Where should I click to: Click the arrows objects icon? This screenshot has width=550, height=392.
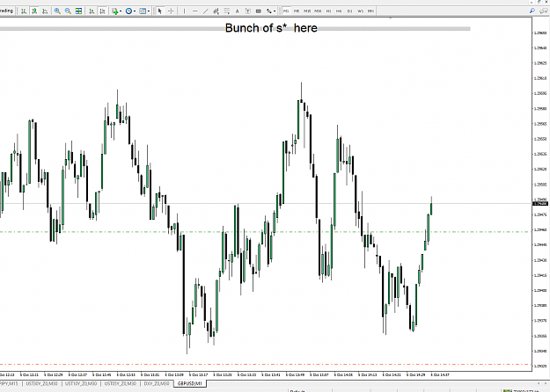(x=268, y=11)
